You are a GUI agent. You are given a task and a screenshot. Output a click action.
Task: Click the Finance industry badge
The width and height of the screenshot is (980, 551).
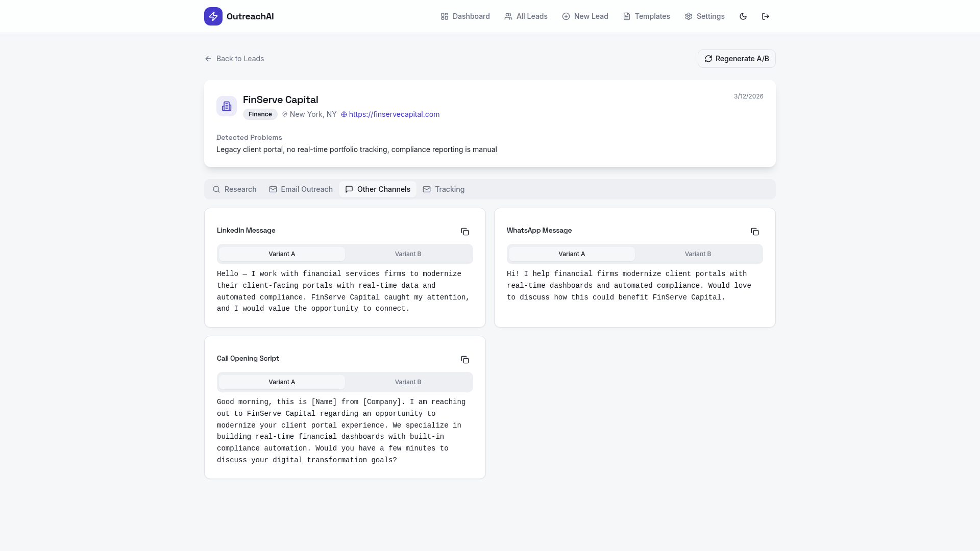tap(260, 114)
